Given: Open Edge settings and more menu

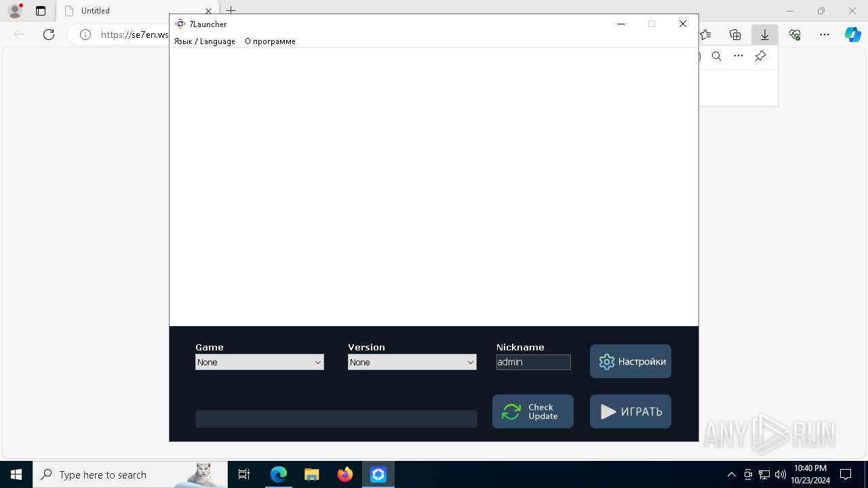Looking at the screenshot, I should pos(825,35).
